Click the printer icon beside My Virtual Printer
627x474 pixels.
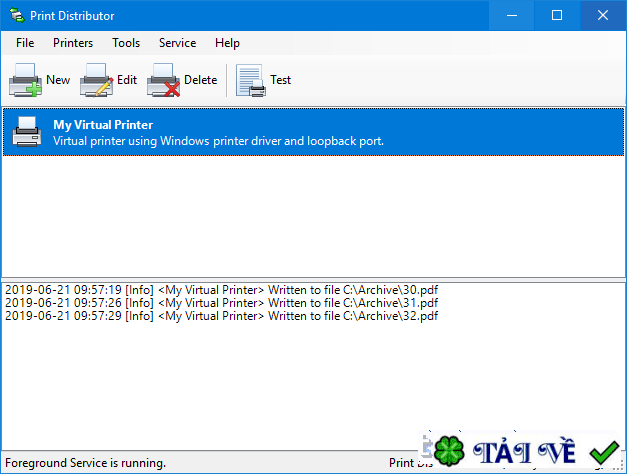[x=27, y=132]
